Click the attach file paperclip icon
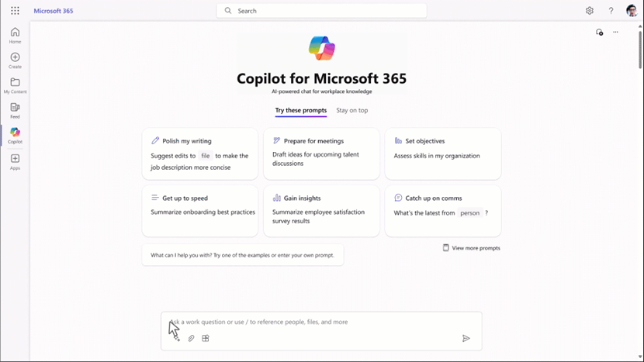Image resolution: width=644 pixels, height=362 pixels. point(191,338)
